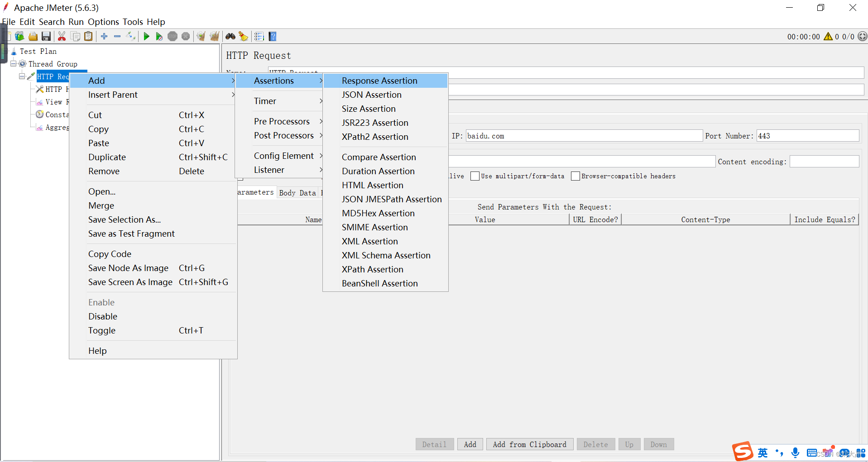Click the Start No Pauses icon
This screenshot has height=462, width=868.
point(159,37)
